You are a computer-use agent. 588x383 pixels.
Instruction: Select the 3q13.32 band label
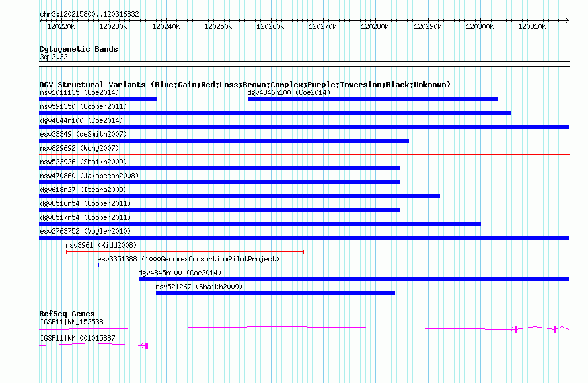pos(54,57)
